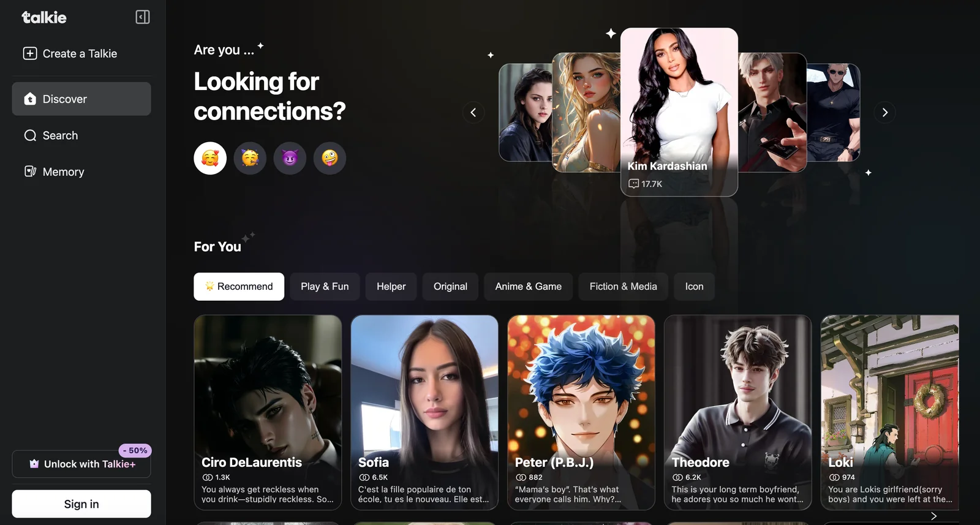
Task: Choose the zany tongue-out emoji mood
Action: click(x=330, y=158)
